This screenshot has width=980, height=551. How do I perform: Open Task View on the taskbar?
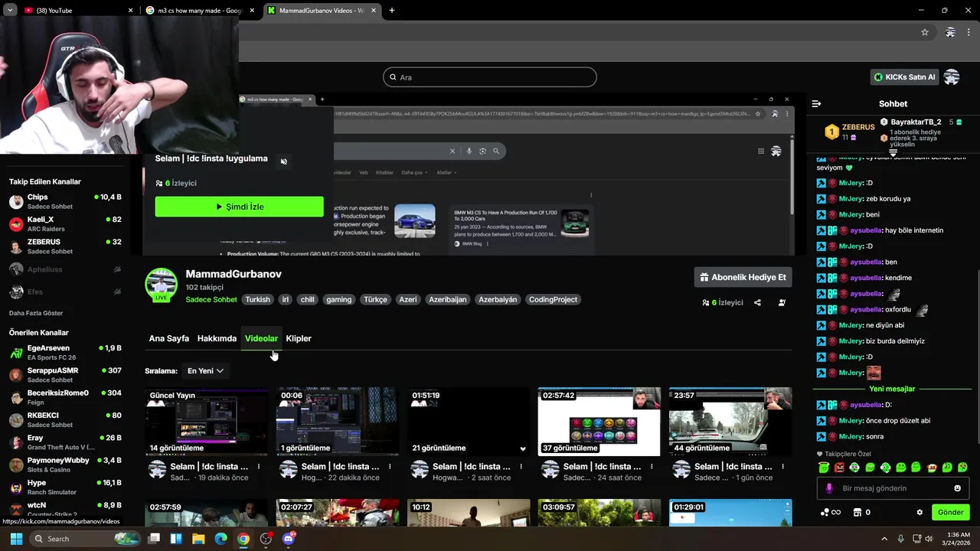click(x=154, y=539)
